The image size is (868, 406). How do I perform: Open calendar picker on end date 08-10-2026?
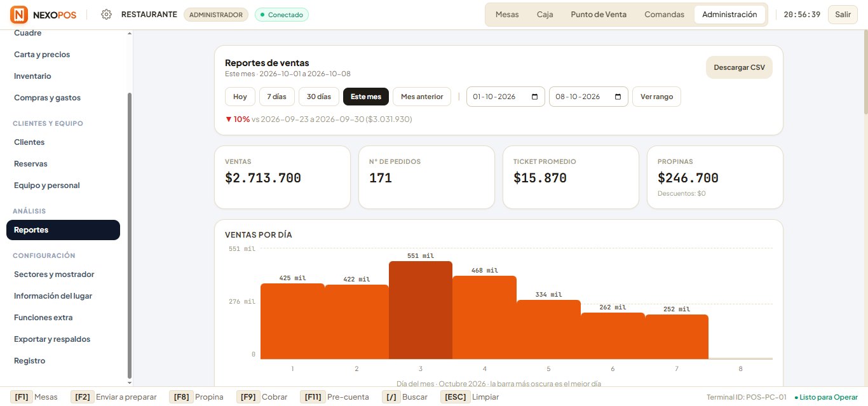[618, 97]
